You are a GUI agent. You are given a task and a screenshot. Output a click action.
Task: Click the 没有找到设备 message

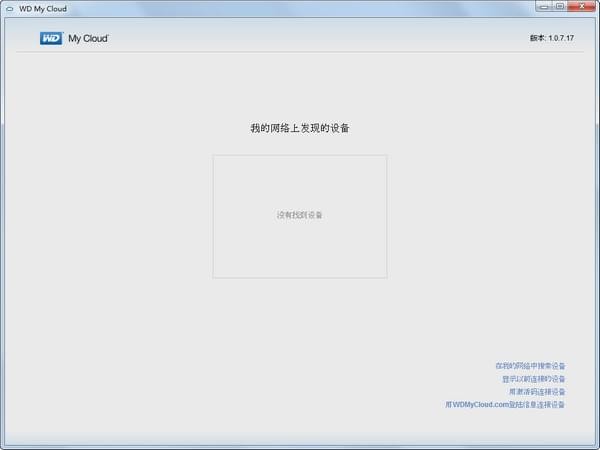pos(299,215)
